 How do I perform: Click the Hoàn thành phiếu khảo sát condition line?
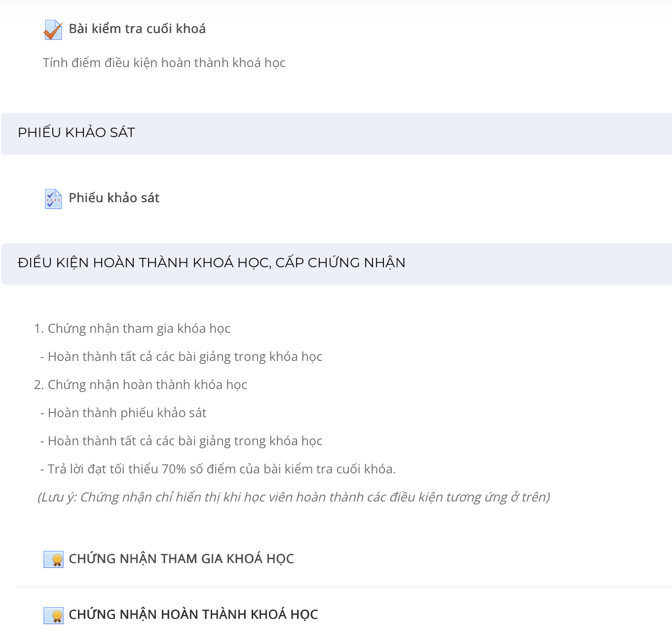(123, 413)
